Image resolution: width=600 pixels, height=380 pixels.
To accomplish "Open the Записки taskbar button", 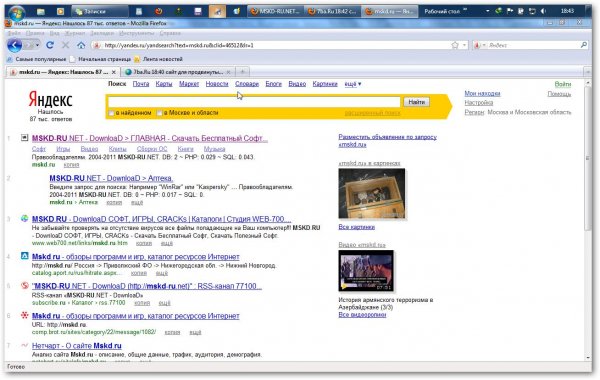I will [99, 11].
